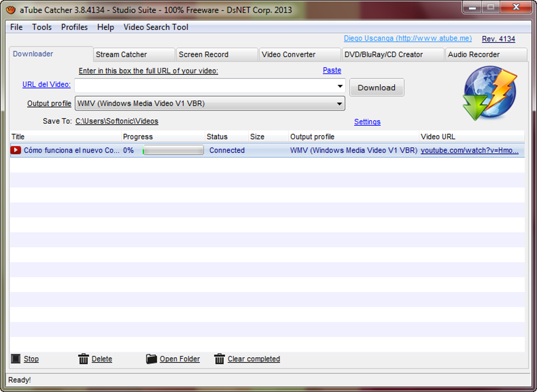Click the Diego Uscanga atube.me link
Viewport: 537px width, 392px height.
[407, 38]
